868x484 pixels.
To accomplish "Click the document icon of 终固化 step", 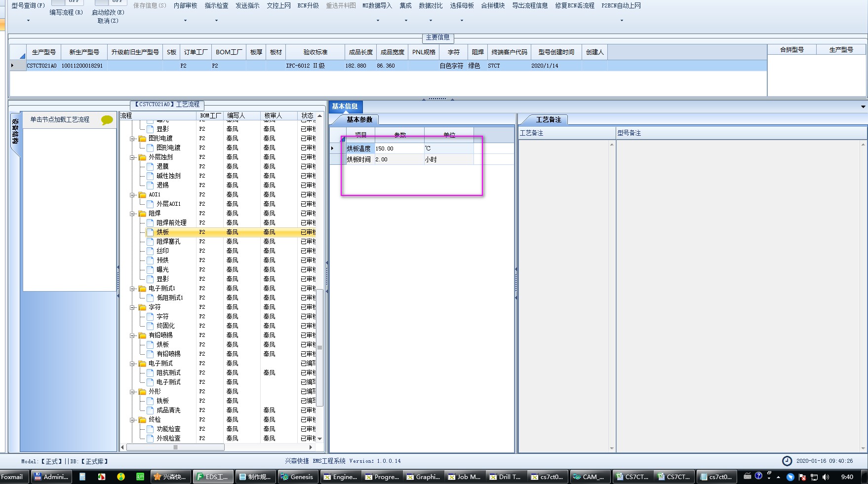I will [150, 326].
